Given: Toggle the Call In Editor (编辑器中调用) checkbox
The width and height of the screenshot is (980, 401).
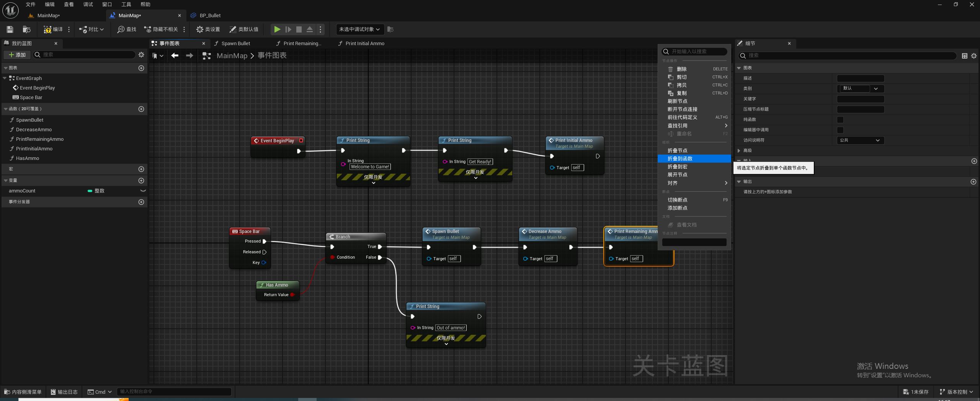Looking at the screenshot, I should [840, 130].
